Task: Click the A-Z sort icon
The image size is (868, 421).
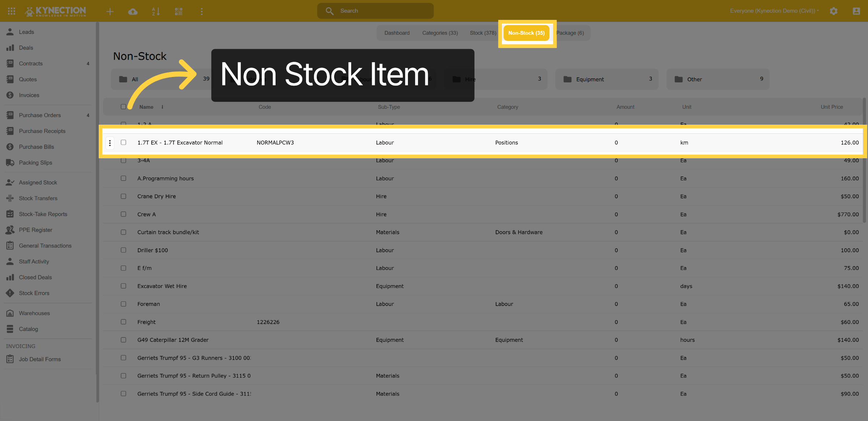Action: [x=156, y=12]
